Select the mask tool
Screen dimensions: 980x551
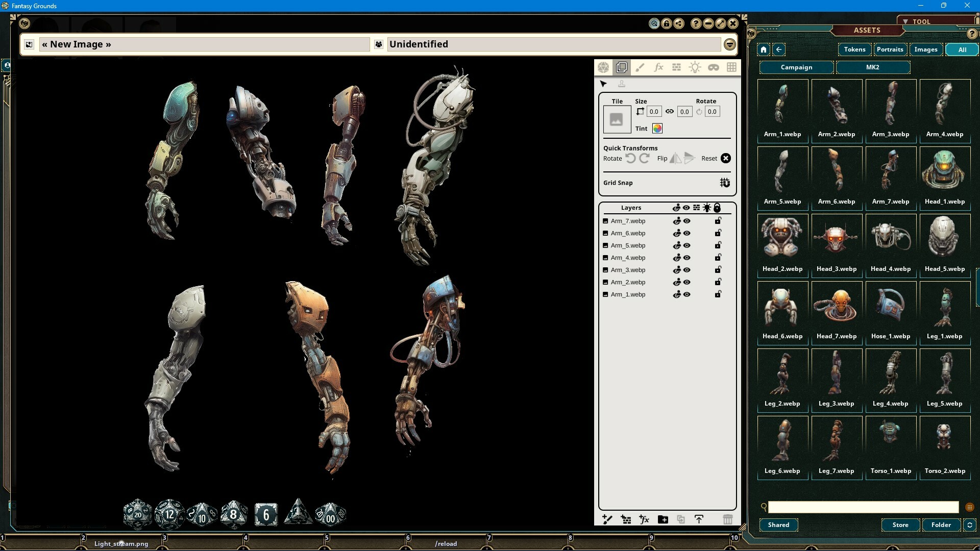point(713,67)
